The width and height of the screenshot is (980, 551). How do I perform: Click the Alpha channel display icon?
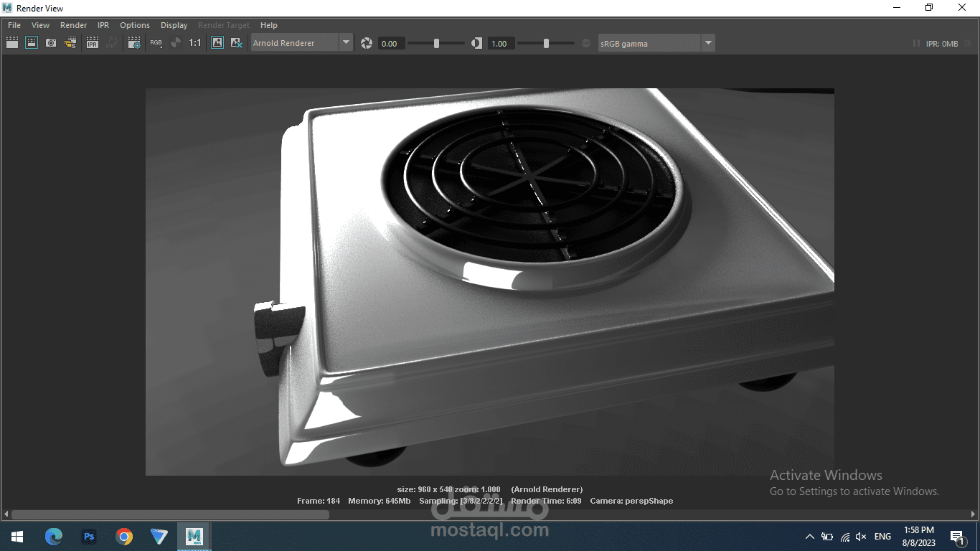point(175,43)
